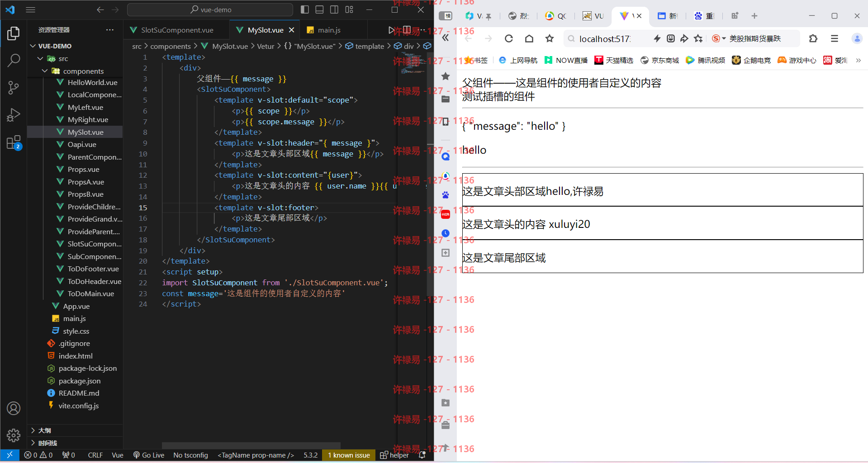Click the editor horizontal scrollbar
Image resolution: width=868 pixels, height=463 pixels.
(251, 445)
